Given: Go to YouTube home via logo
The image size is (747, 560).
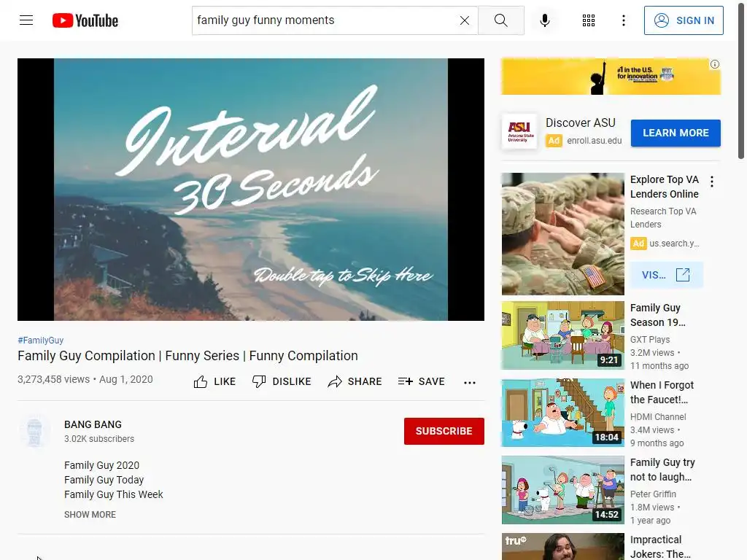Looking at the screenshot, I should click(x=85, y=20).
